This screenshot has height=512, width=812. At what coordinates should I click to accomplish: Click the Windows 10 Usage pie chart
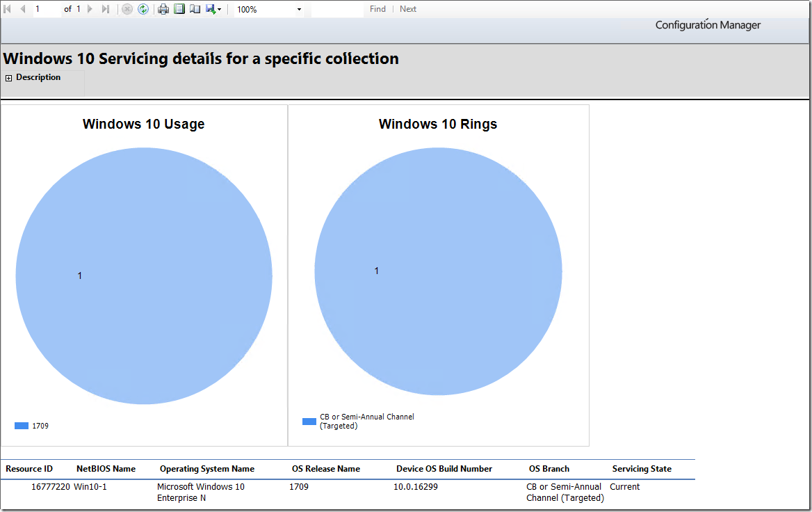pos(144,276)
